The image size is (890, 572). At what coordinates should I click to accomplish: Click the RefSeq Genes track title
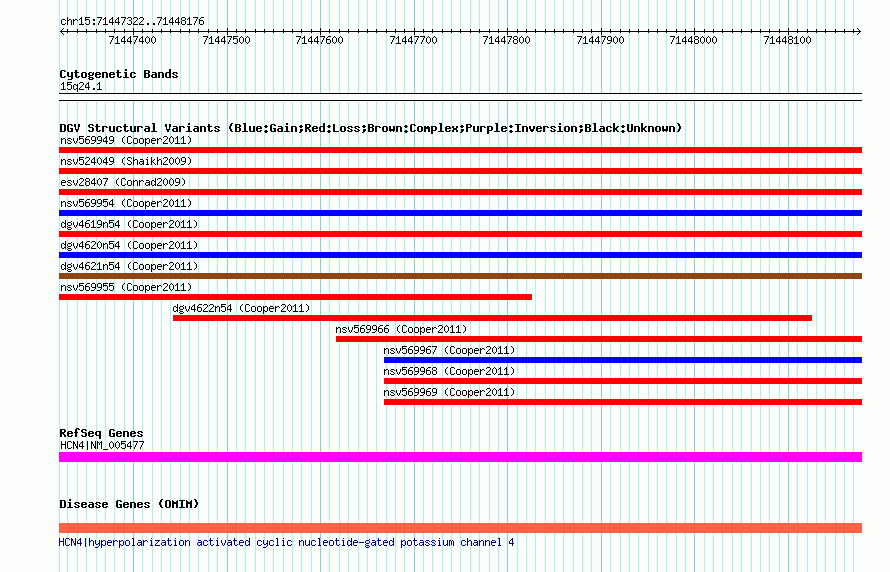(x=101, y=433)
